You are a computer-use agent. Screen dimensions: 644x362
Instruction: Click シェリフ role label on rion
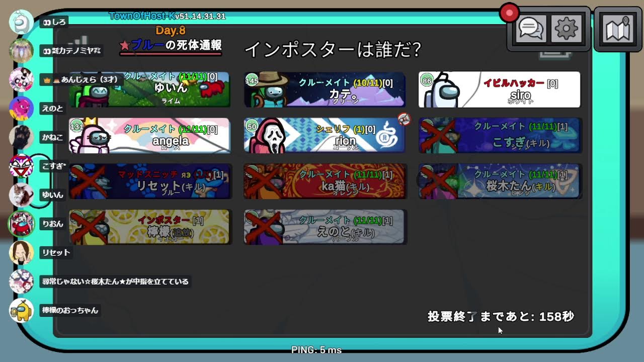[333, 129]
